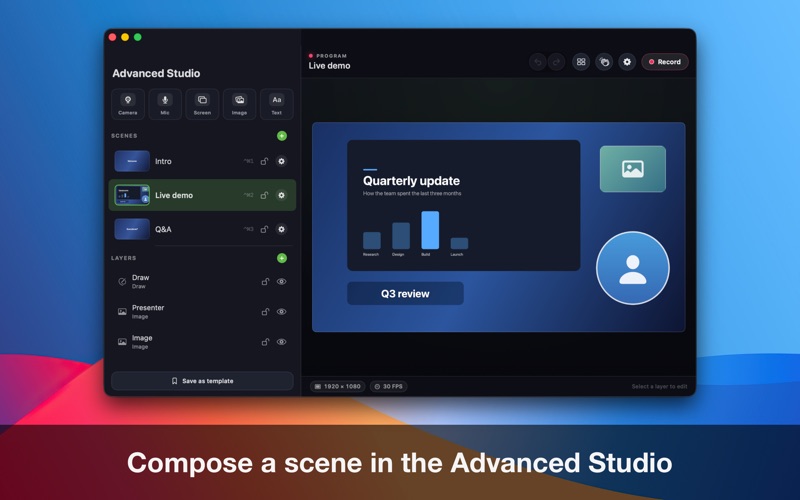Click the 30 FPS frame rate pill
The width and height of the screenshot is (800, 500).
point(388,387)
